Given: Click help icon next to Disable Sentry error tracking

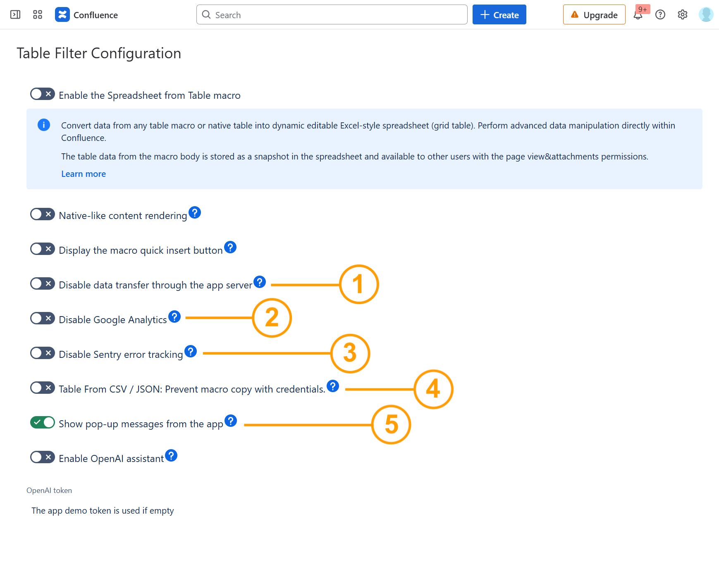Looking at the screenshot, I should [191, 352].
